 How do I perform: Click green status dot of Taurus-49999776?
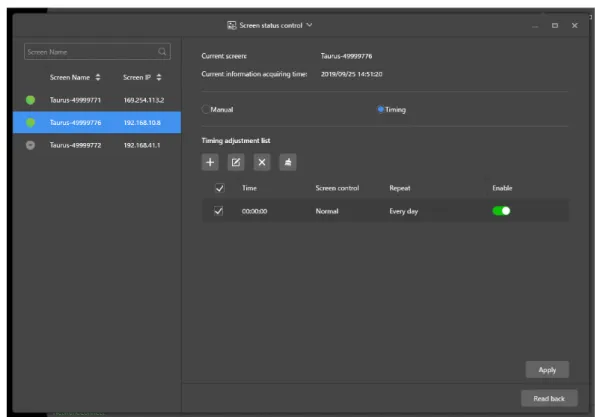coord(30,123)
